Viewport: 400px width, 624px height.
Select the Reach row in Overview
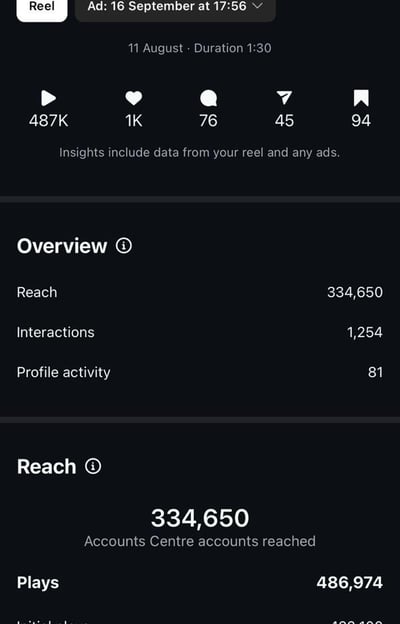pos(200,292)
